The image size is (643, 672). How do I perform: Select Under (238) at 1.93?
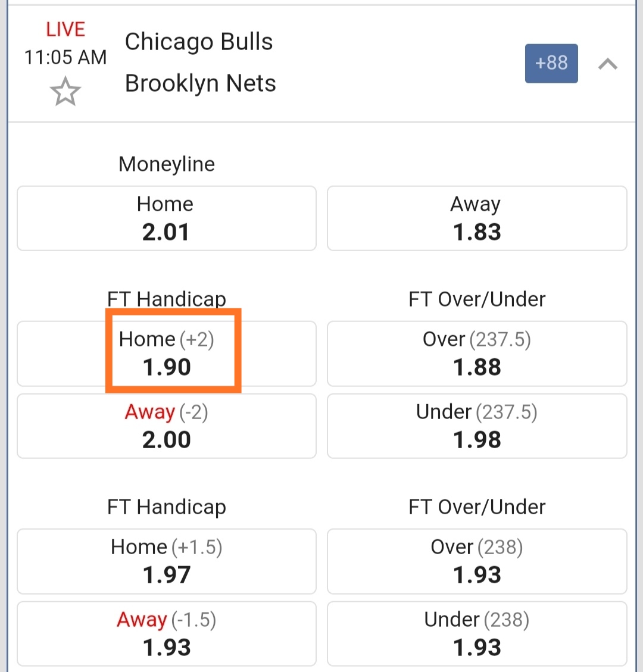[x=477, y=634]
